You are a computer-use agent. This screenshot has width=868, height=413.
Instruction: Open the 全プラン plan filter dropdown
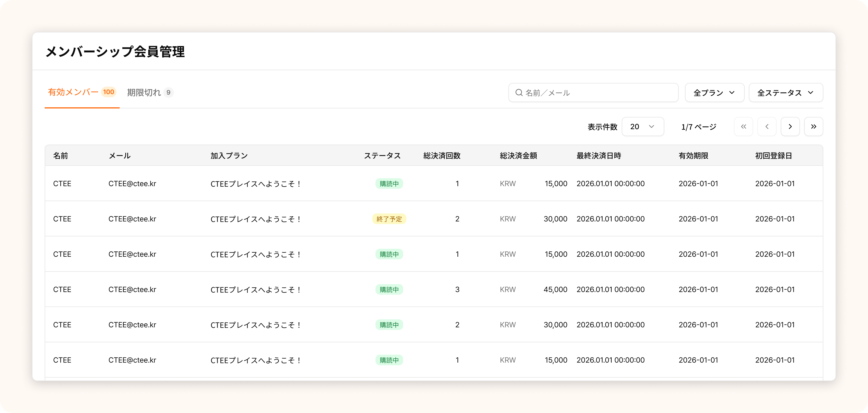pos(714,93)
